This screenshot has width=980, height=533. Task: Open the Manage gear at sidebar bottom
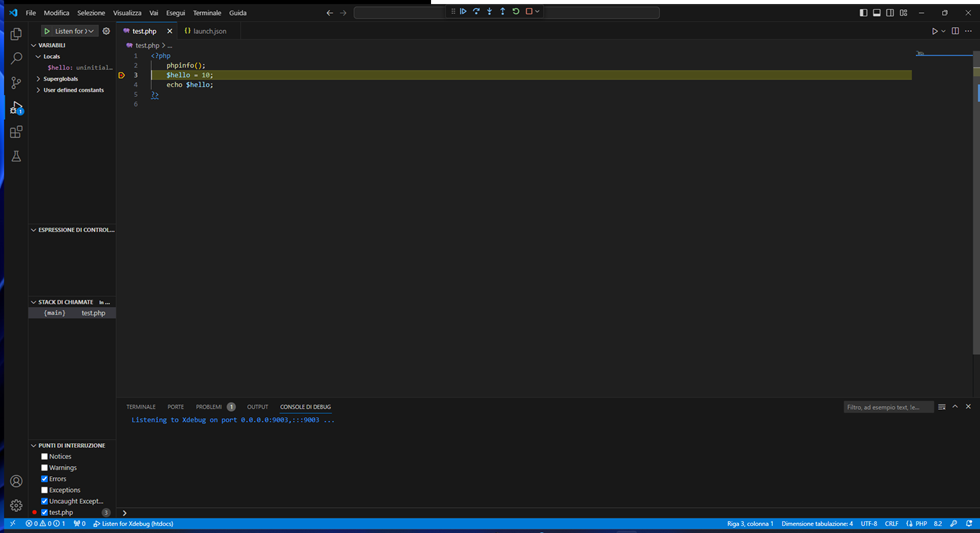click(x=16, y=505)
